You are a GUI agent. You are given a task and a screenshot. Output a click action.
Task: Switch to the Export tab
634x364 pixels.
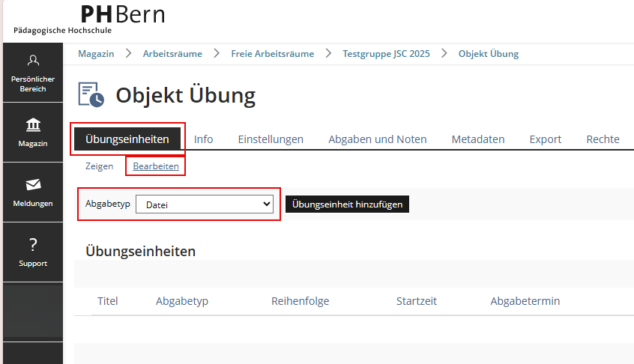tap(545, 139)
